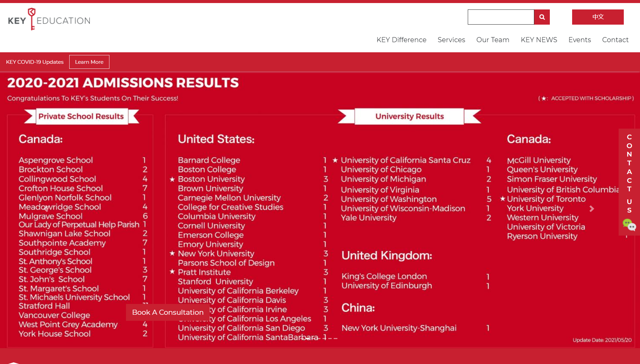Jump to the last carousel slide indicator
The width and height of the screenshot is (640, 364).
click(x=335, y=338)
